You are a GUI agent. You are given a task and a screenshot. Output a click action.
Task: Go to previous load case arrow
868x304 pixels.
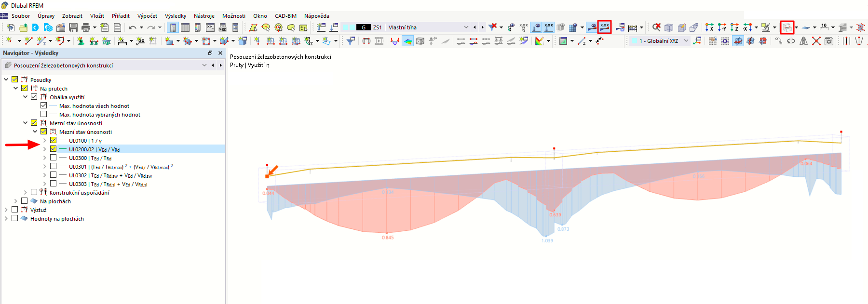tap(475, 27)
